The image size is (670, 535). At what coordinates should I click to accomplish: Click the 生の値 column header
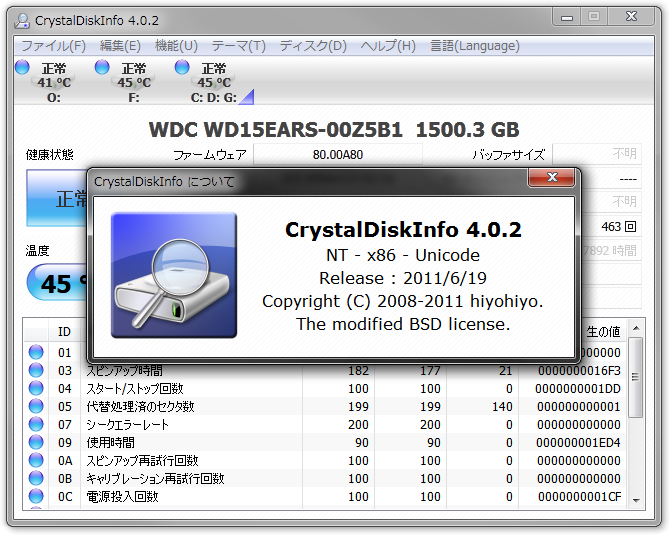pyautogui.click(x=603, y=332)
